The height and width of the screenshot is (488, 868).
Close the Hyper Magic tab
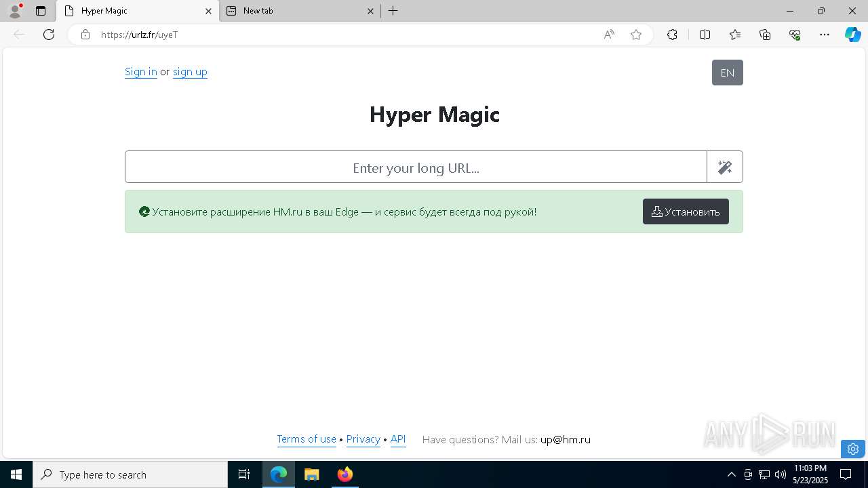(208, 11)
